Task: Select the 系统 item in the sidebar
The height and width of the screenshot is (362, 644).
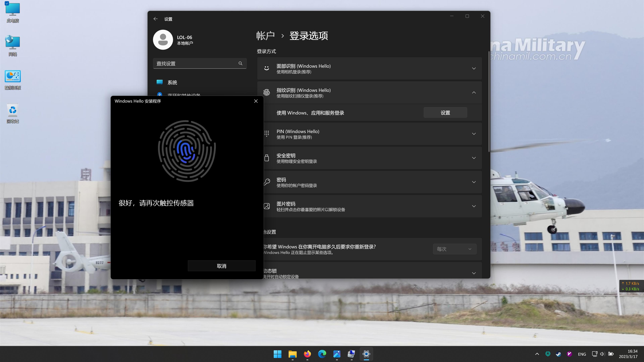Action: pyautogui.click(x=172, y=82)
